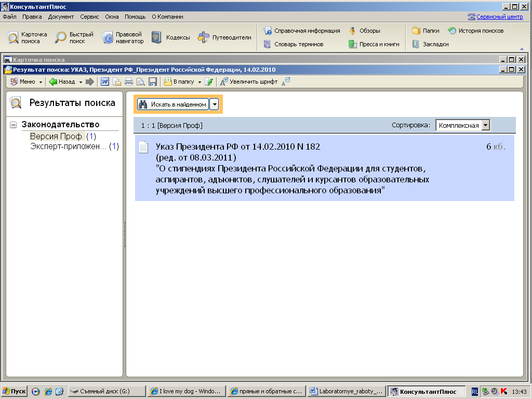532x399 pixels.
Task: Open the Назад history dropdown arrow
Action: [81, 82]
